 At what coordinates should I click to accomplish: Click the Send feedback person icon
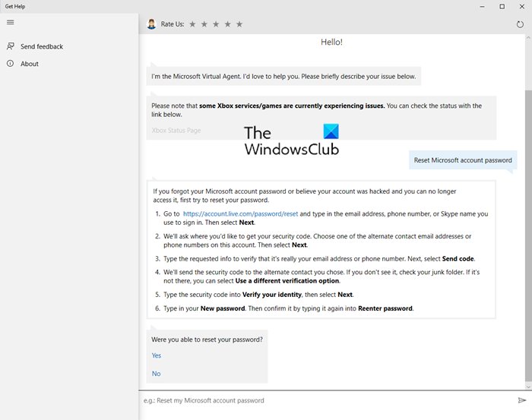coord(11,46)
